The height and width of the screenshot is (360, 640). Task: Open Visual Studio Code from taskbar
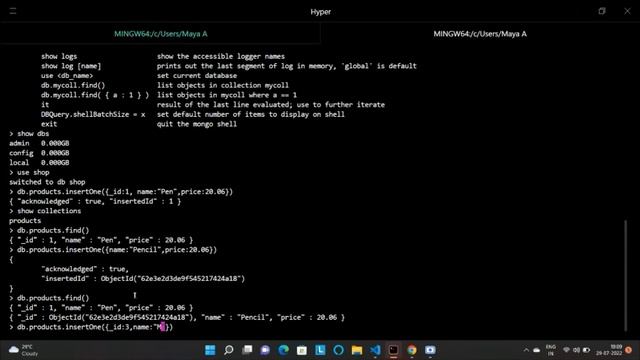[x=375, y=350]
